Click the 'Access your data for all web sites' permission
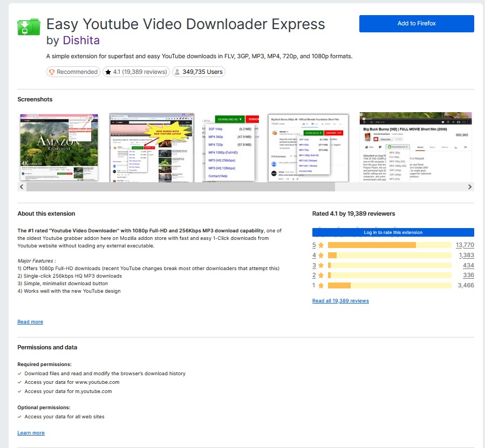The height and width of the screenshot is (448, 485). (x=64, y=417)
